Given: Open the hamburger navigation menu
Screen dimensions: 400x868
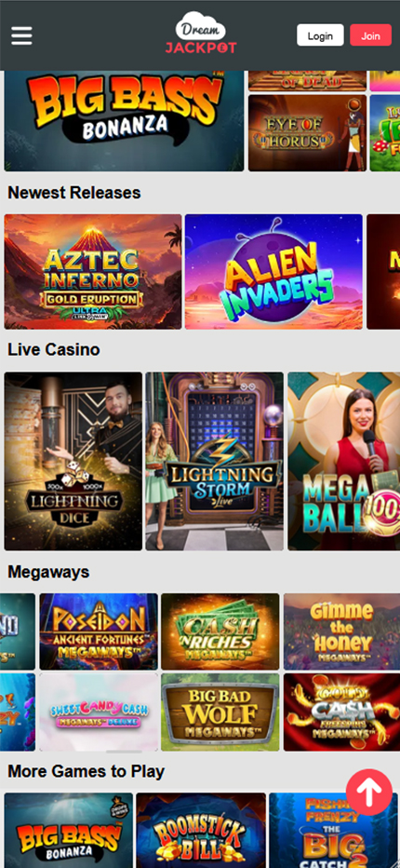Looking at the screenshot, I should tap(21, 35).
